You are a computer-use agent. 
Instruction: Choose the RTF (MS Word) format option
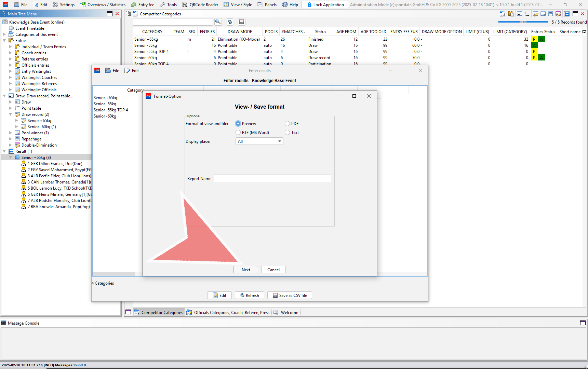238,133
